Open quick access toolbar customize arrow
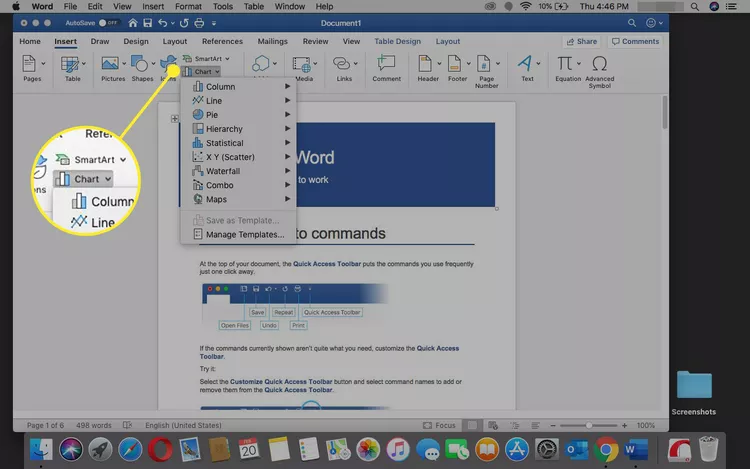 [214, 23]
